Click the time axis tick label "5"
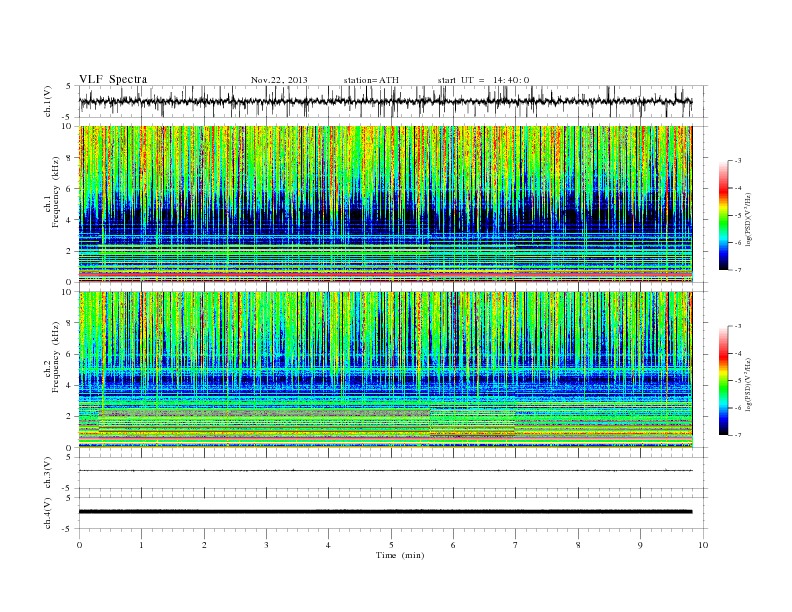This screenshot has height=612, width=792. 391,545
